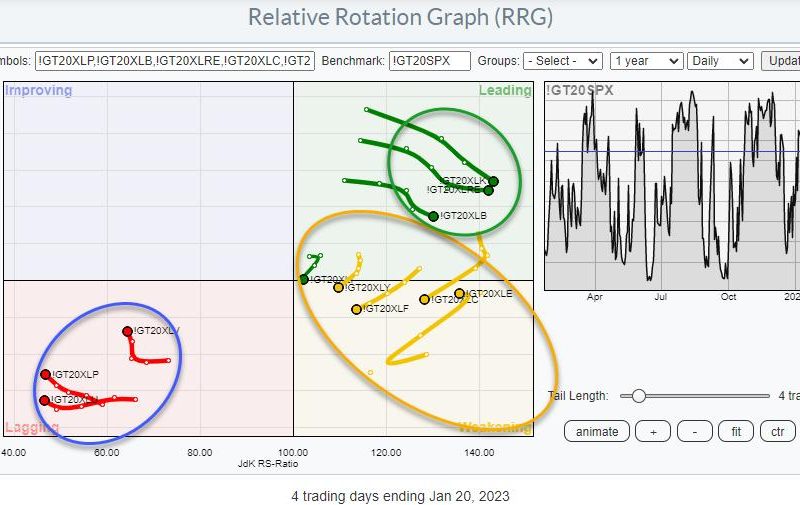Click the 140.00 x-axis value
This screenshot has width=800, height=505.
(x=479, y=452)
